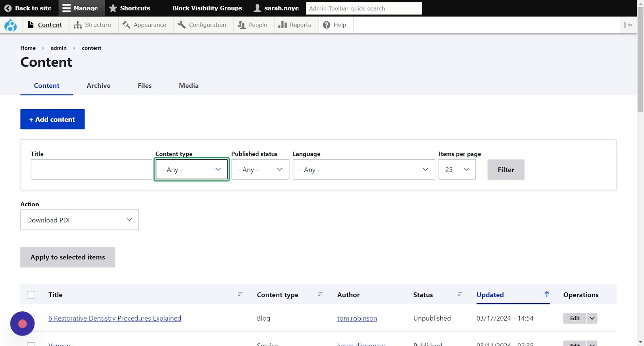This screenshot has width=644, height=346.
Task: Switch to the Archive tab
Action: (99, 85)
